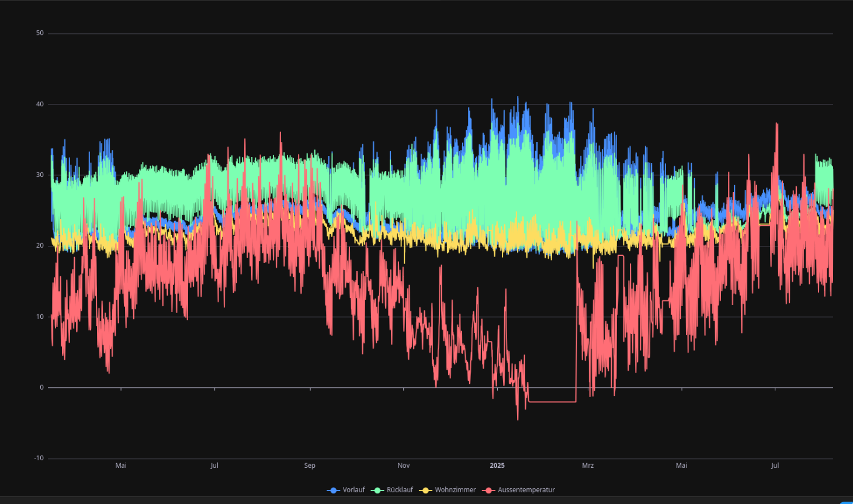Click the Mrz x-axis label
This screenshot has height=504, width=853.
pyautogui.click(x=588, y=465)
